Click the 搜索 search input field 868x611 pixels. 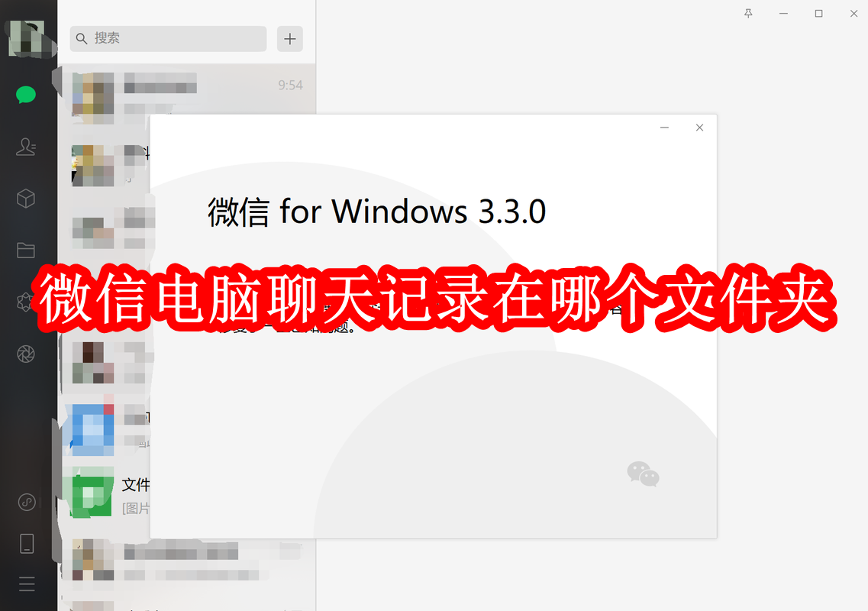pyautogui.click(x=168, y=38)
